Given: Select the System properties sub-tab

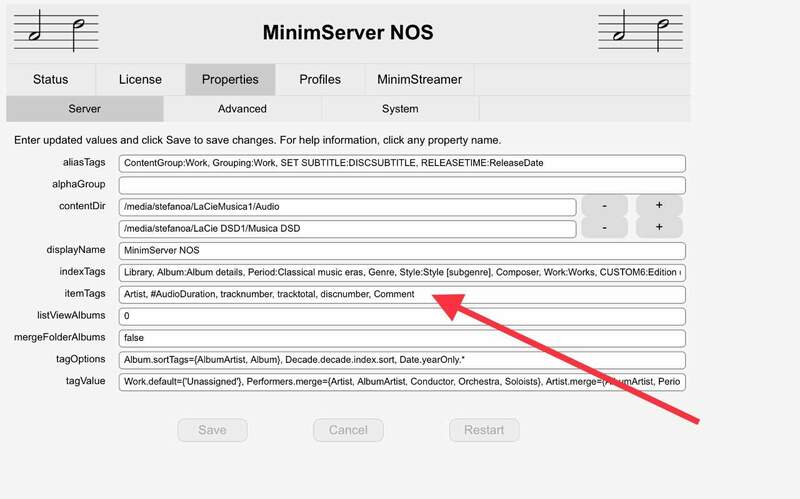Looking at the screenshot, I should (400, 108).
